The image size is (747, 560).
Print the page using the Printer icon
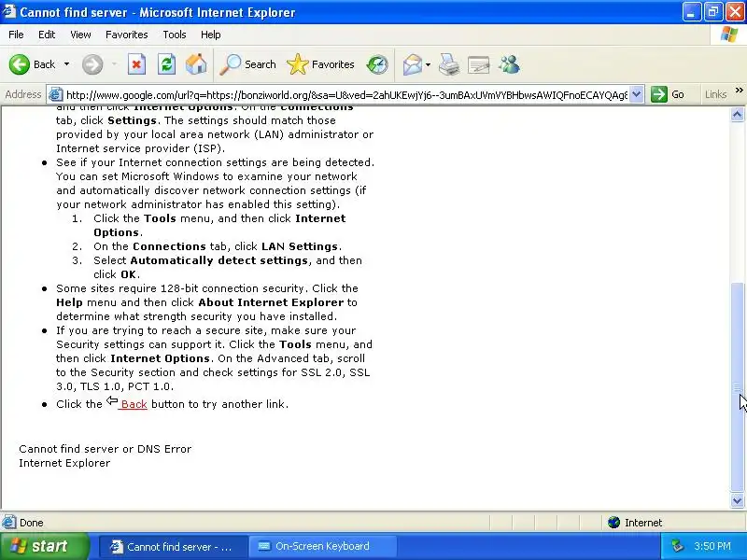449,64
